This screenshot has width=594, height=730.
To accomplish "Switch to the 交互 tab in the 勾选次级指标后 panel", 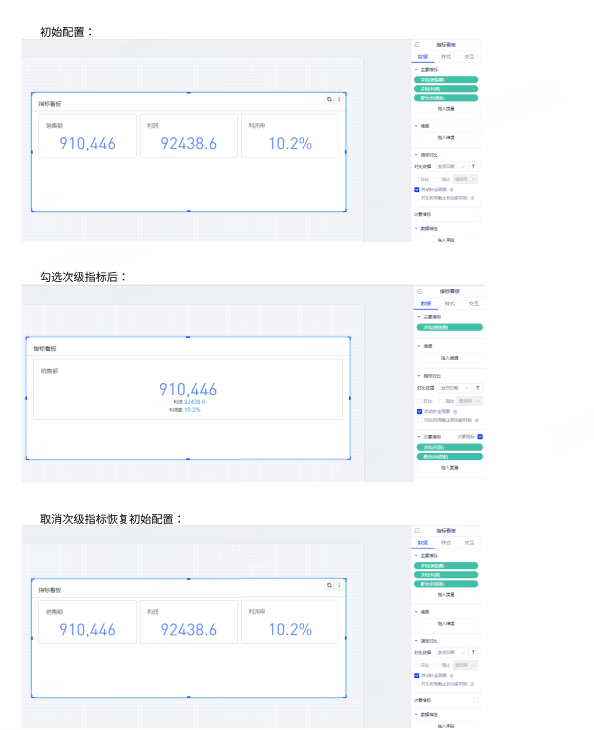I will (x=473, y=304).
